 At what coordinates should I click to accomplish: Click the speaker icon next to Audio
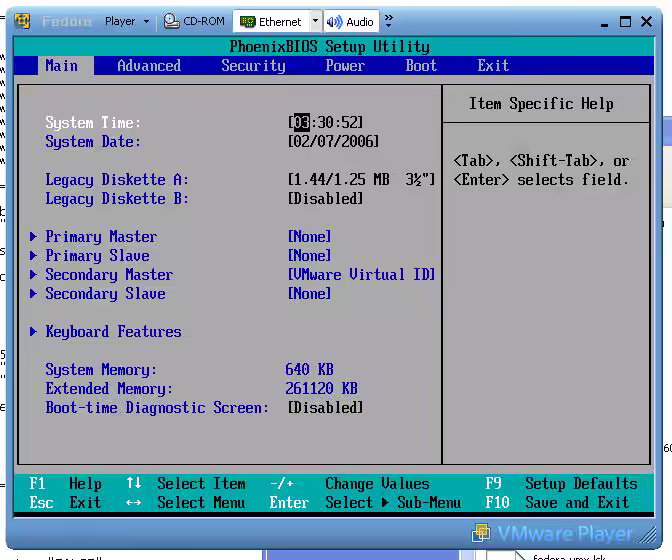[x=334, y=21]
